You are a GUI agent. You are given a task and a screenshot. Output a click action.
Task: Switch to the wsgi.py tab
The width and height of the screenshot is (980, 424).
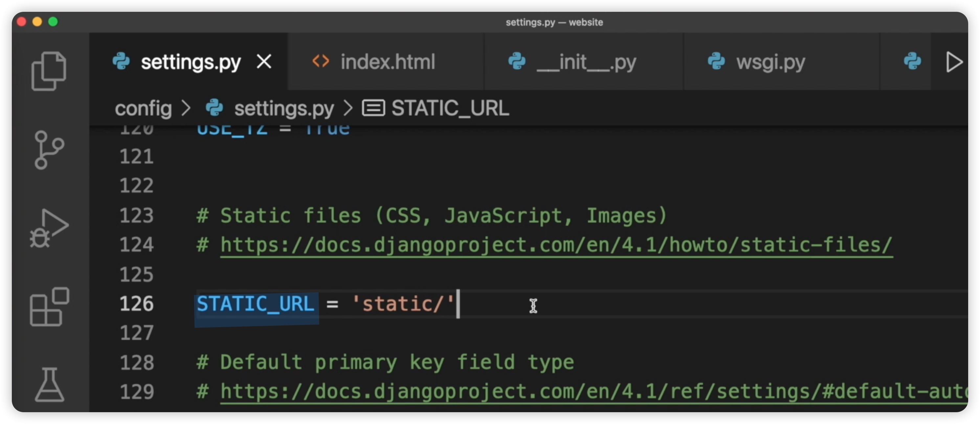click(x=782, y=62)
